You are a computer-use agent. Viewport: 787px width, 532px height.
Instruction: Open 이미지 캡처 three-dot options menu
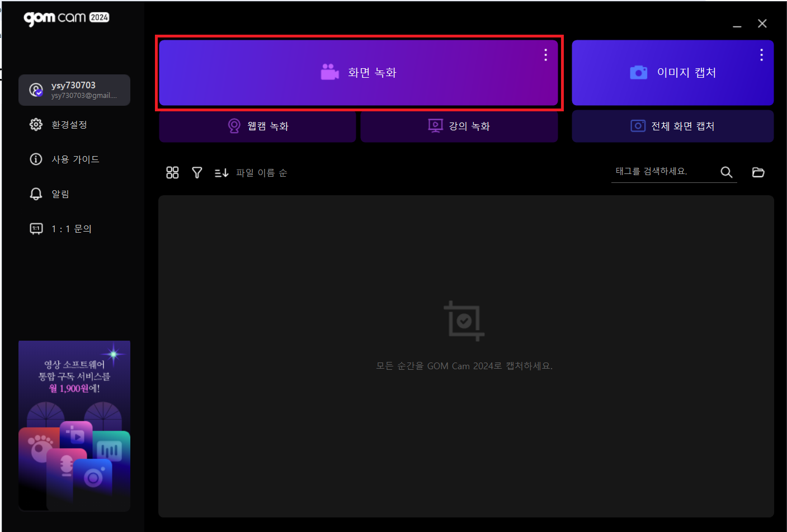(761, 55)
